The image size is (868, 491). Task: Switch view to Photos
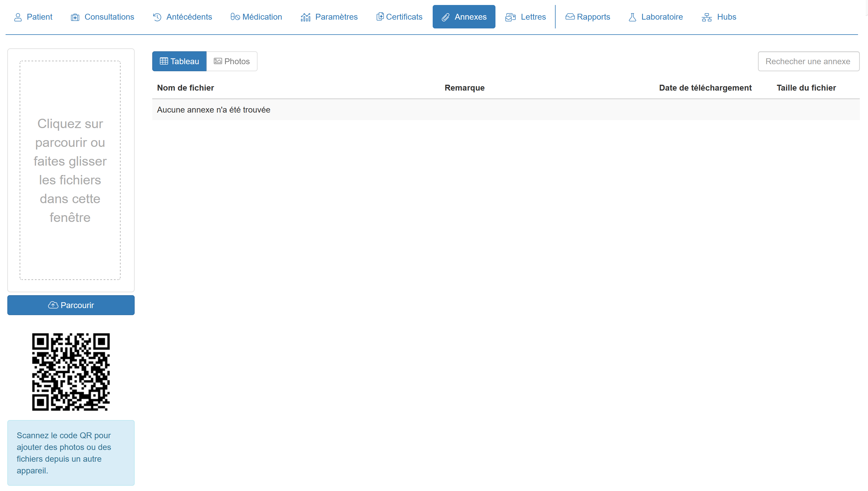(232, 61)
